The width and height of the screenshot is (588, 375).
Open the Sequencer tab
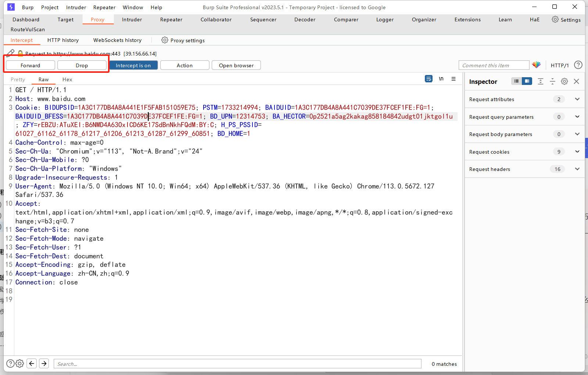(263, 19)
